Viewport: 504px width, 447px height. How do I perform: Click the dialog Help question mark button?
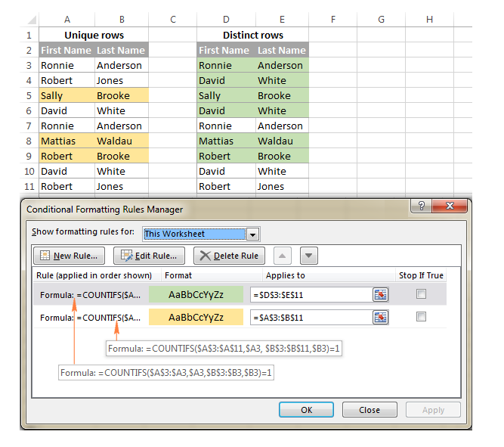[x=421, y=207]
